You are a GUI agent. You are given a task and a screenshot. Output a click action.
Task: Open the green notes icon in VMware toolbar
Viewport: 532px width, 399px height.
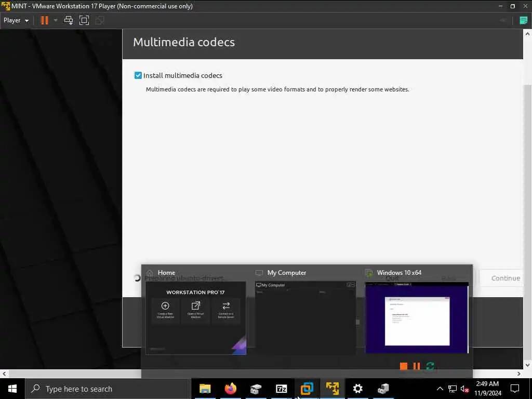tap(524, 20)
